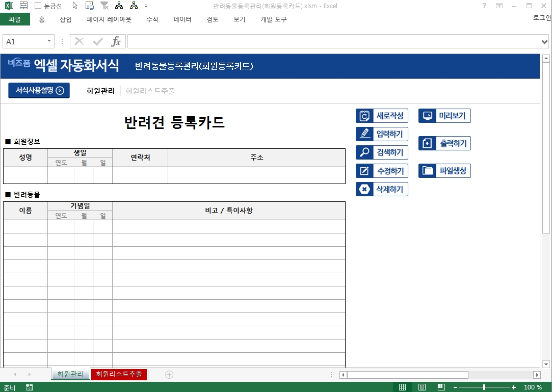Open the 파일 menu
Screen dimensions: 552x392
click(x=15, y=19)
